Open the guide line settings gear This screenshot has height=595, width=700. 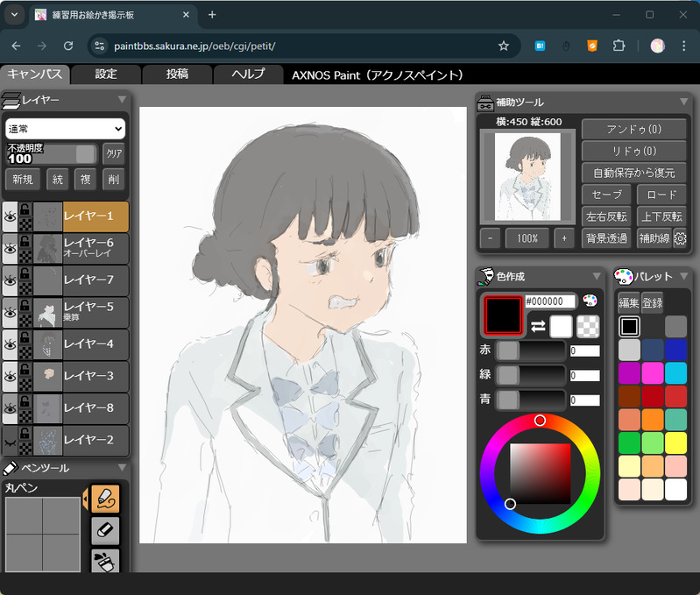click(x=680, y=238)
